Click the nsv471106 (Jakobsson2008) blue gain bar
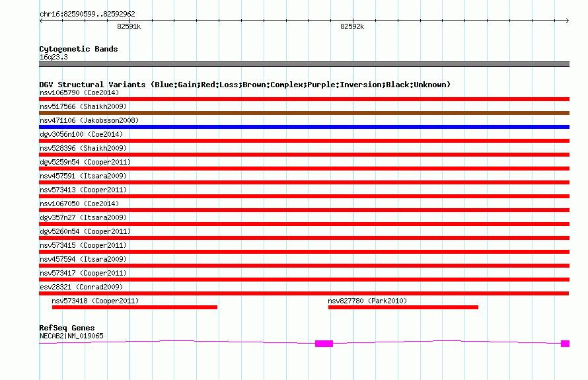The height and width of the screenshot is (380, 588). 304,127
